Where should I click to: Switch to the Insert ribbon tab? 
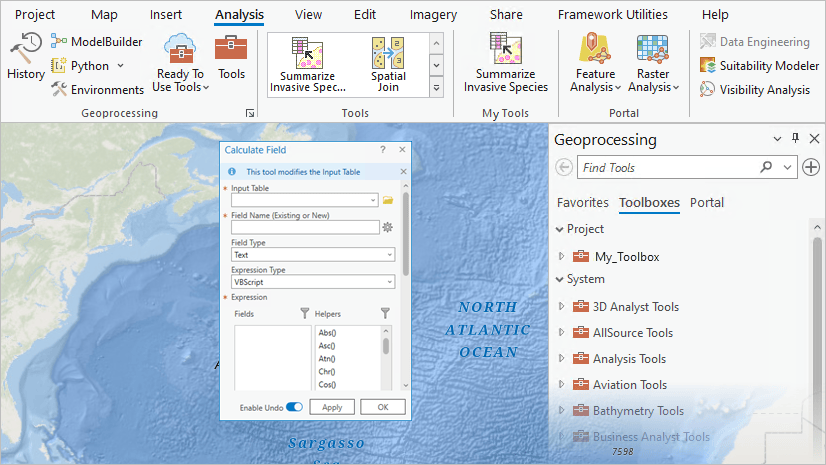tap(166, 15)
